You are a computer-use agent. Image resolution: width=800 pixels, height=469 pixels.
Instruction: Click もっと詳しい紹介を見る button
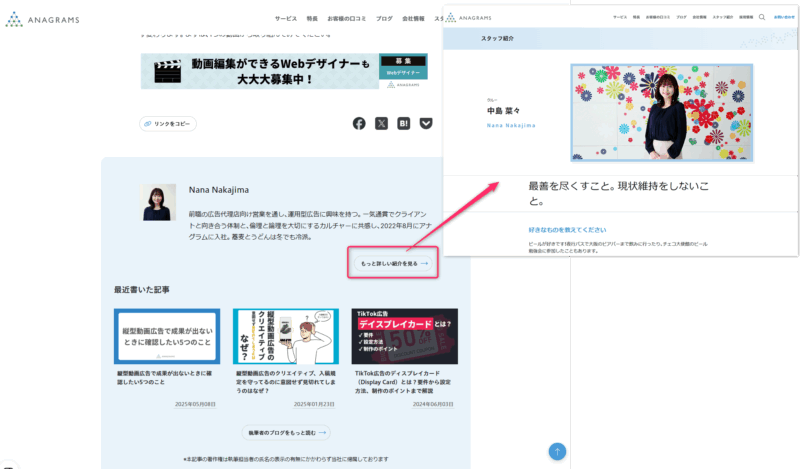(393, 263)
